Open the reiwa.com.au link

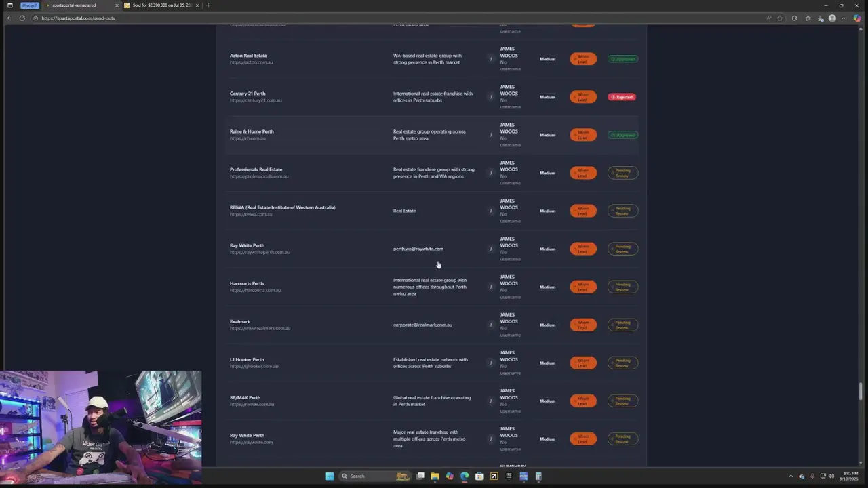(x=251, y=214)
